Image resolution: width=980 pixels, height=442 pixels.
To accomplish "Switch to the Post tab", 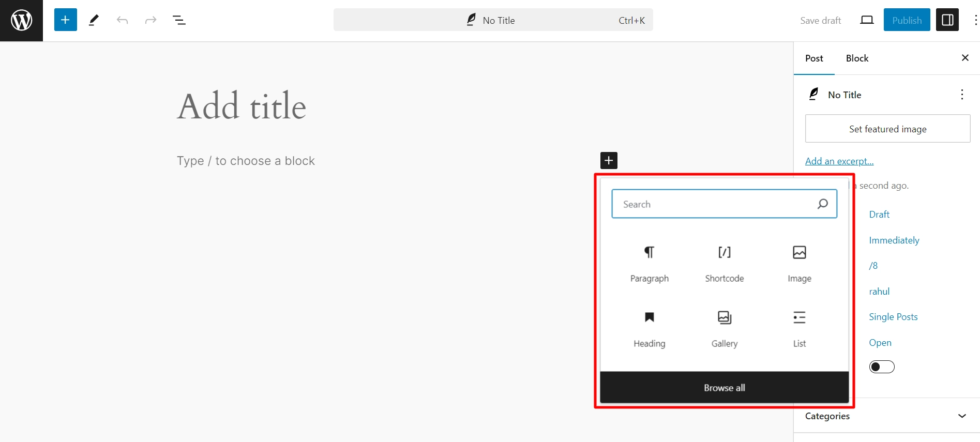I will 814,58.
